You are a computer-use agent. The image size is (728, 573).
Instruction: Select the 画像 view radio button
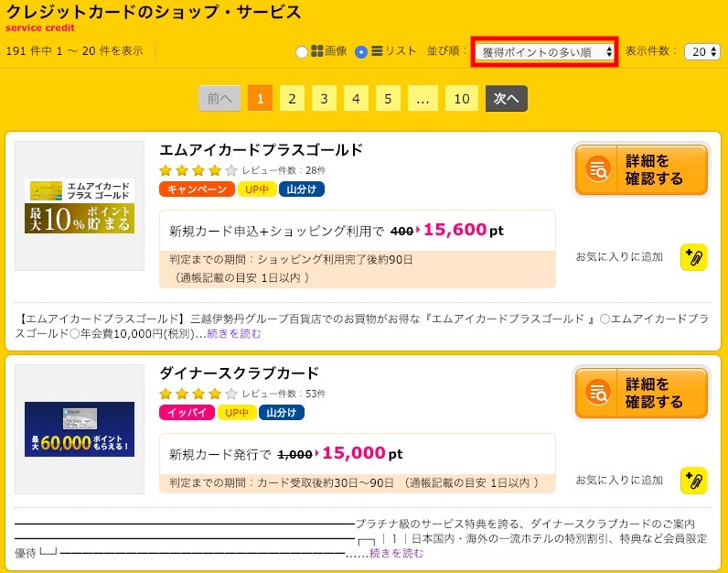click(x=301, y=51)
